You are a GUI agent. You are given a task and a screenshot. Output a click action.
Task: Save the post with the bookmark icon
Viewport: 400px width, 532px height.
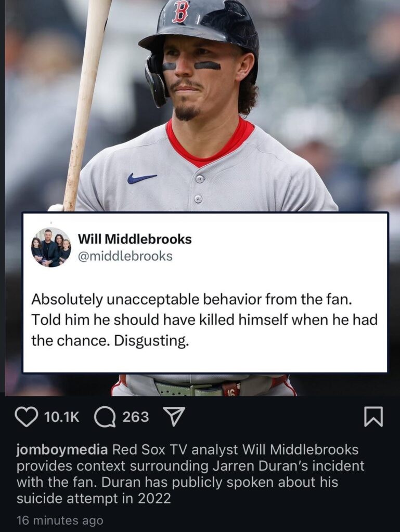pyautogui.click(x=373, y=417)
